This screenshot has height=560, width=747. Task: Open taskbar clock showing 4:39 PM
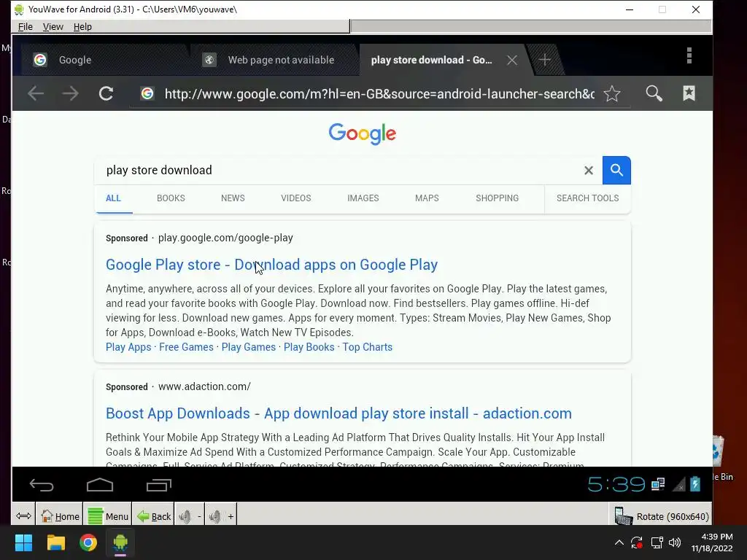[712, 542]
